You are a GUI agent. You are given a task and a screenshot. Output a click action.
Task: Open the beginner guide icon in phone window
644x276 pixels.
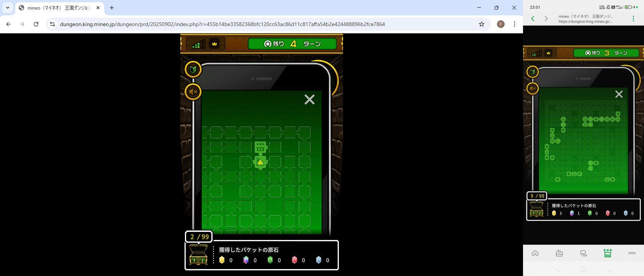point(533,72)
